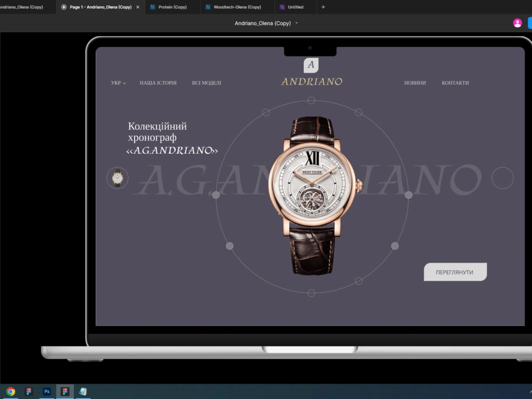Viewport: 532px width, 399px height.
Task: Click the Woodtech-Olena tab file icon
Action: [207, 7]
